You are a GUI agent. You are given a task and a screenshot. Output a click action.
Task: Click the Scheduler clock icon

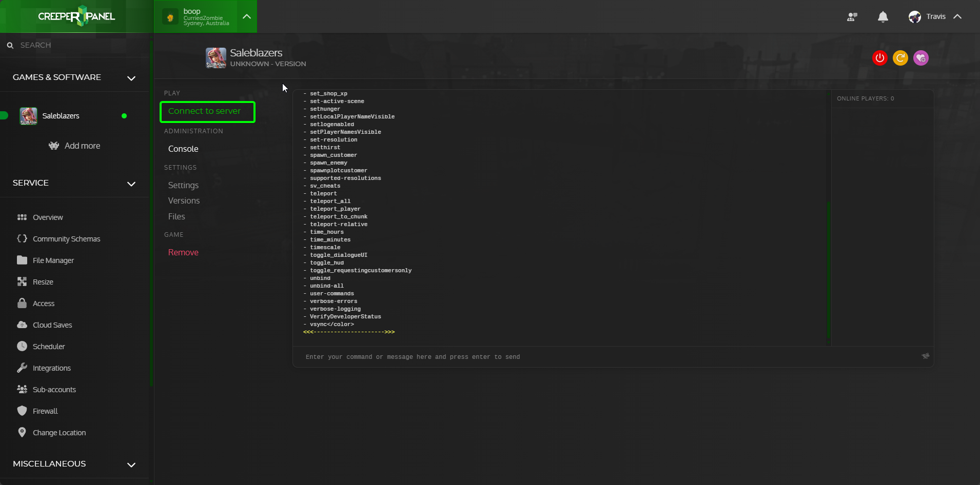point(22,346)
